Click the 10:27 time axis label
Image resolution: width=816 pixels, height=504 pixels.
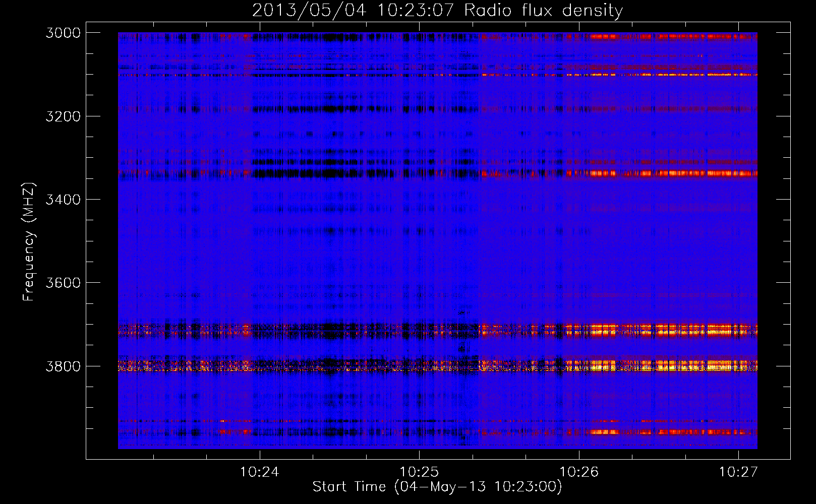coord(738,472)
